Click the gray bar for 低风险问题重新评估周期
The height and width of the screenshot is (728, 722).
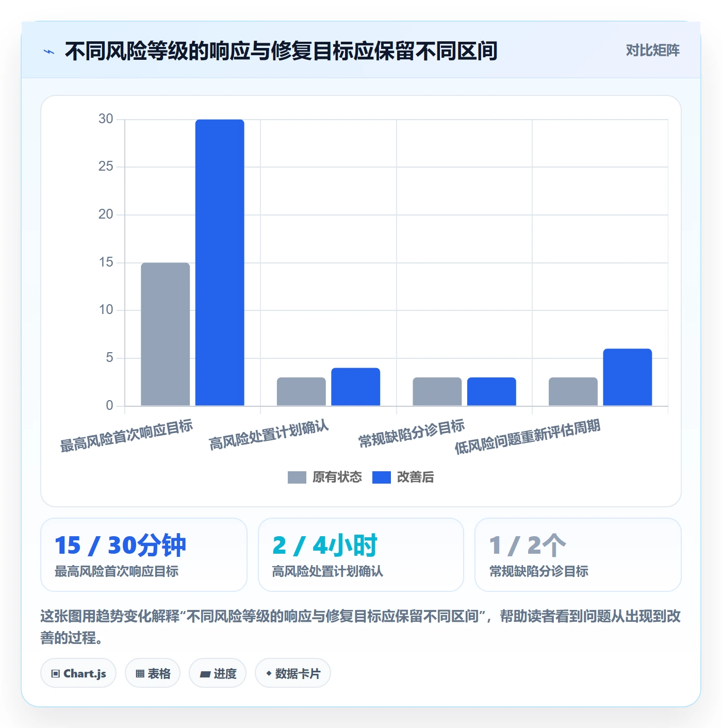[x=573, y=391]
